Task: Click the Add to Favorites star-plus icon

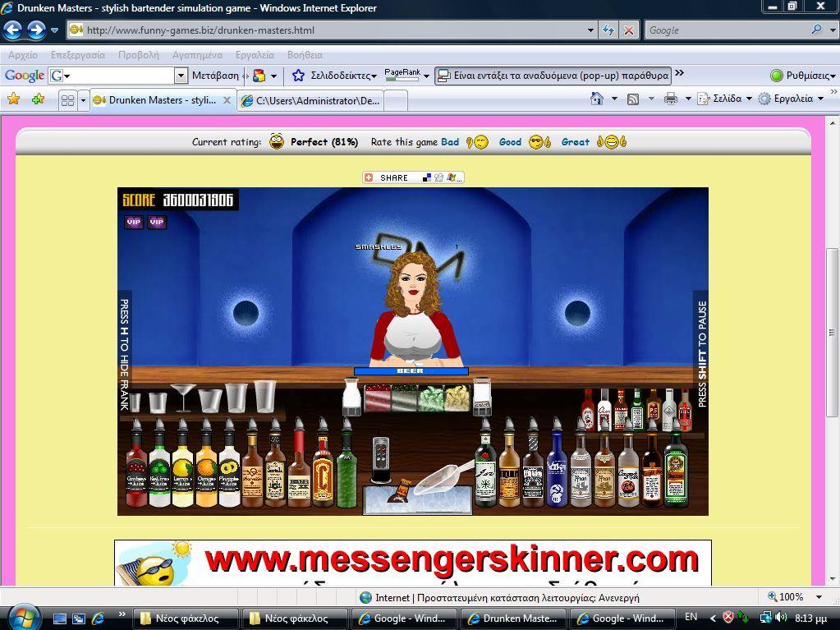Action: click(x=38, y=99)
